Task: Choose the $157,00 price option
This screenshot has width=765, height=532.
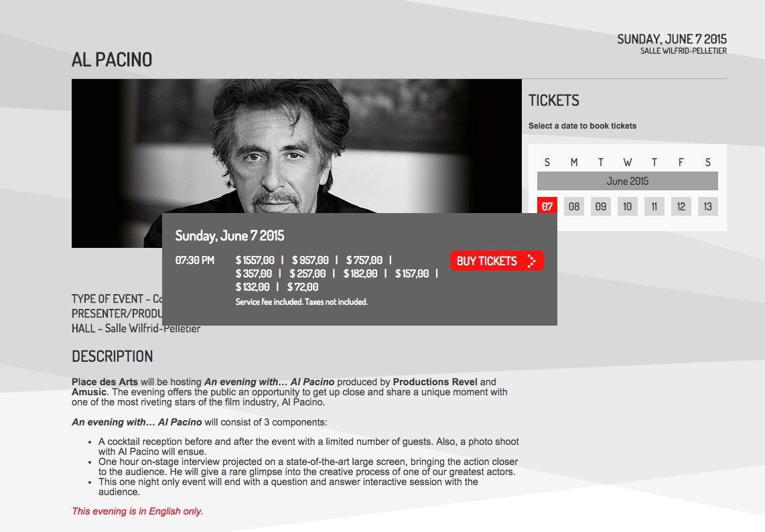Action: pyautogui.click(x=412, y=273)
